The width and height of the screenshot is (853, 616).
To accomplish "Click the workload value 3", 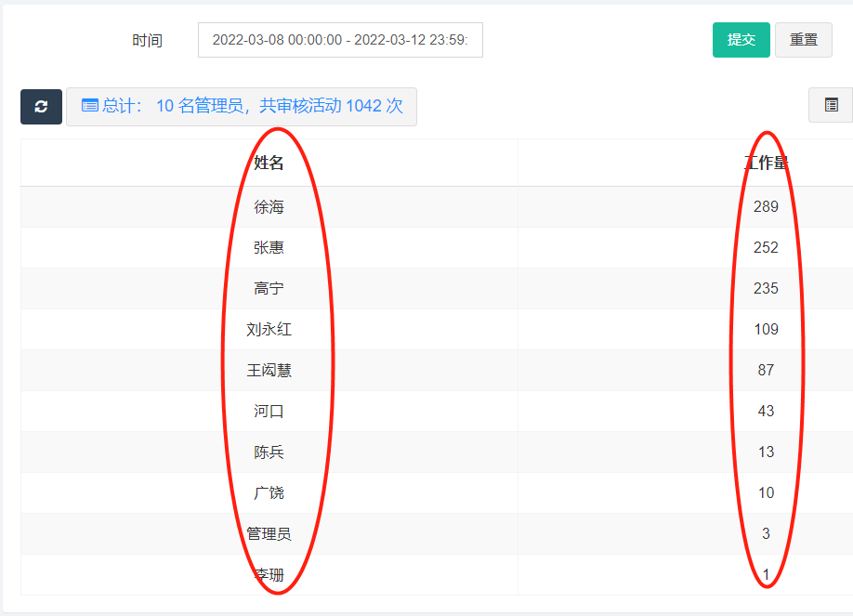I will (x=766, y=533).
